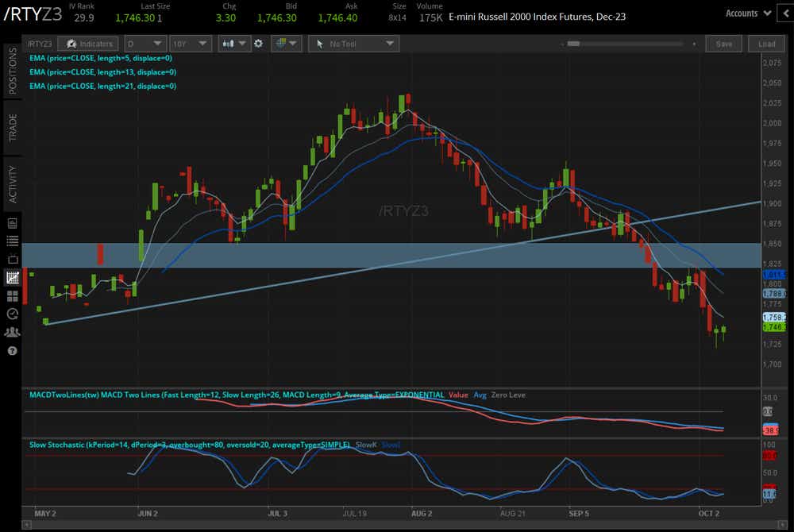Click the 1,758 EMA price bubble
This screenshot has height=532, width=794.
click(774, 318)
